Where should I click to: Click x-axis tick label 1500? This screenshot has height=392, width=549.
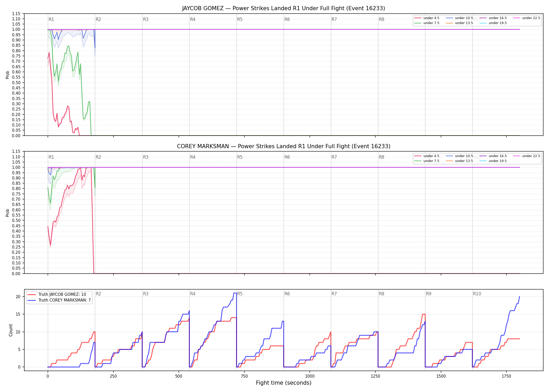pos(441,376)
